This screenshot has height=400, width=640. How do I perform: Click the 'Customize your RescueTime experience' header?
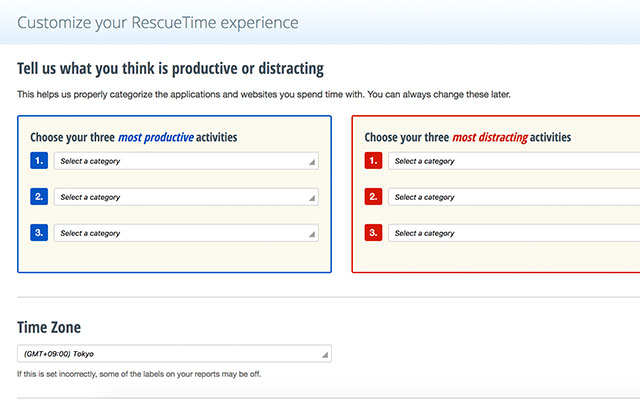[157, 22]
